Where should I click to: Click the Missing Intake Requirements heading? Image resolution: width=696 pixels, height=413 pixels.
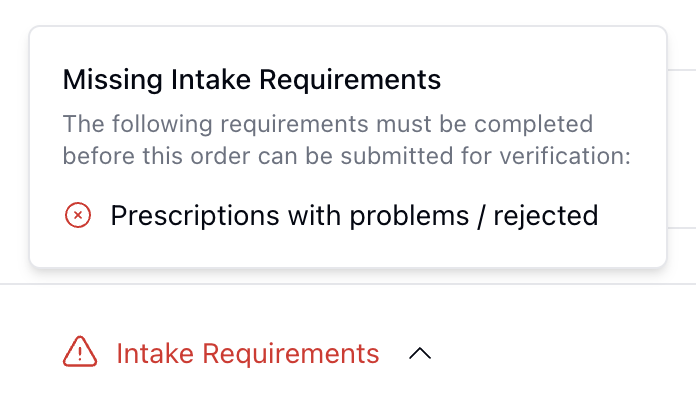(x=252, y=79)
